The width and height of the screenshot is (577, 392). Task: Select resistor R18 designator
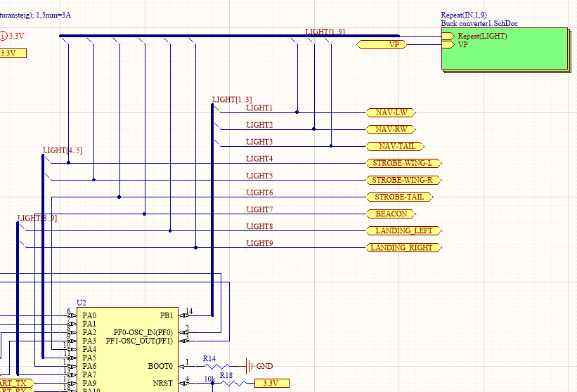(226, 375)
